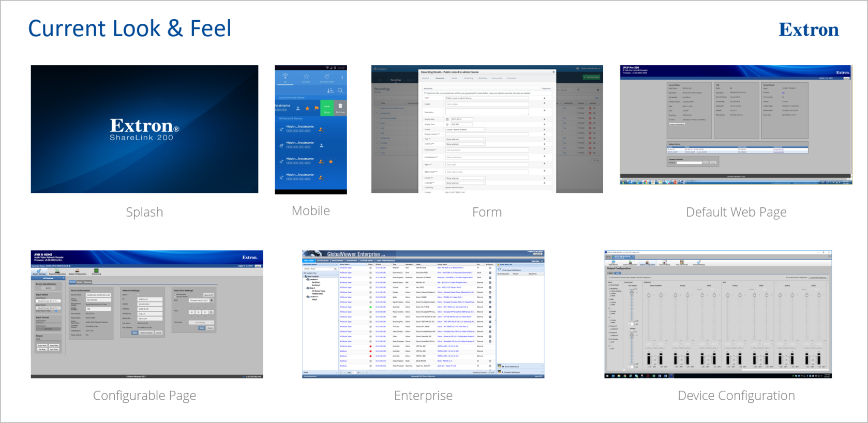Viewport: 868px width, 423px height.
Task: Click the Title input field in Form
Action: pos(487,98)
